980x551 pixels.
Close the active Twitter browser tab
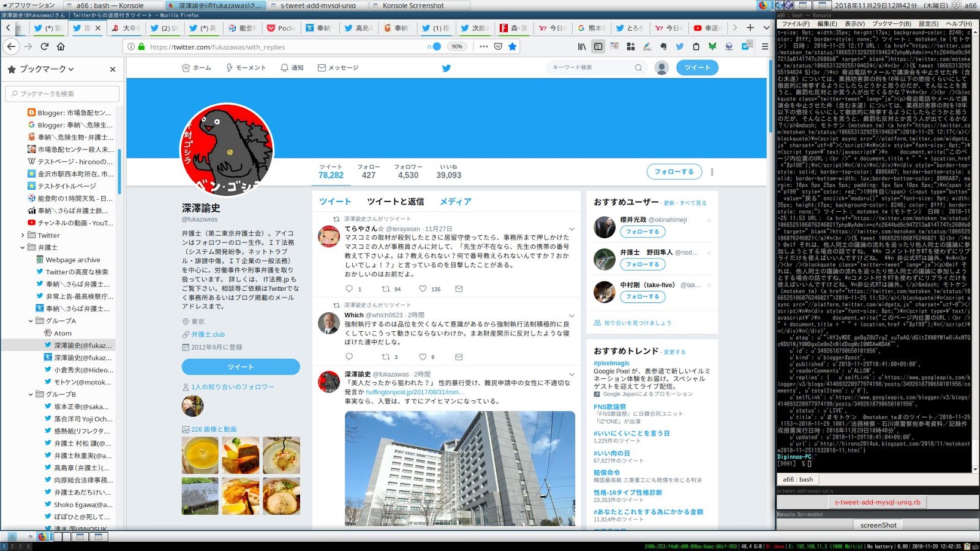98,28
